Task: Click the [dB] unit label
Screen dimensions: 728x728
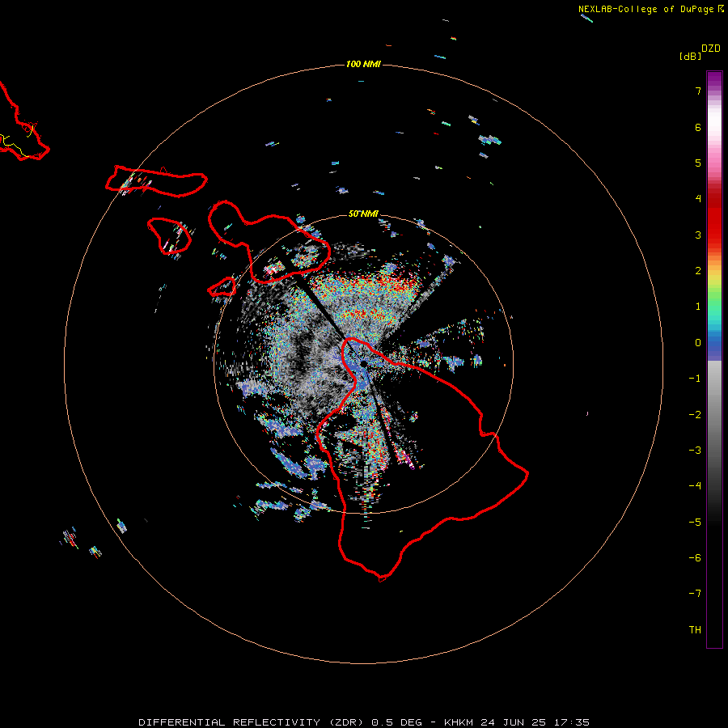Action: click(x=690, y=56)
